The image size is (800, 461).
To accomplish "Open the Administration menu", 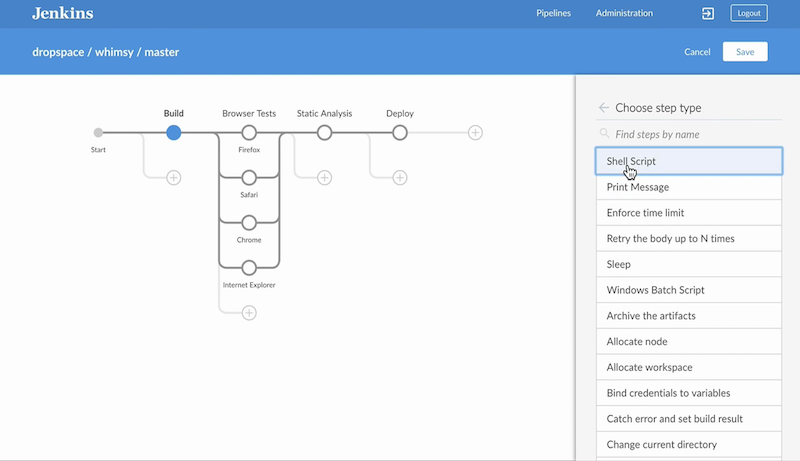I will [x=624, y=14].
